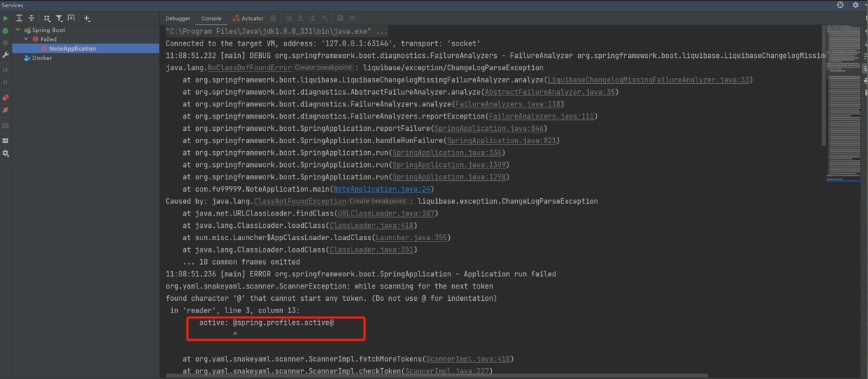Click the green Run button in Services
Image resolution: width=868 pixels, height=379 pixels.
pos(6,18)
